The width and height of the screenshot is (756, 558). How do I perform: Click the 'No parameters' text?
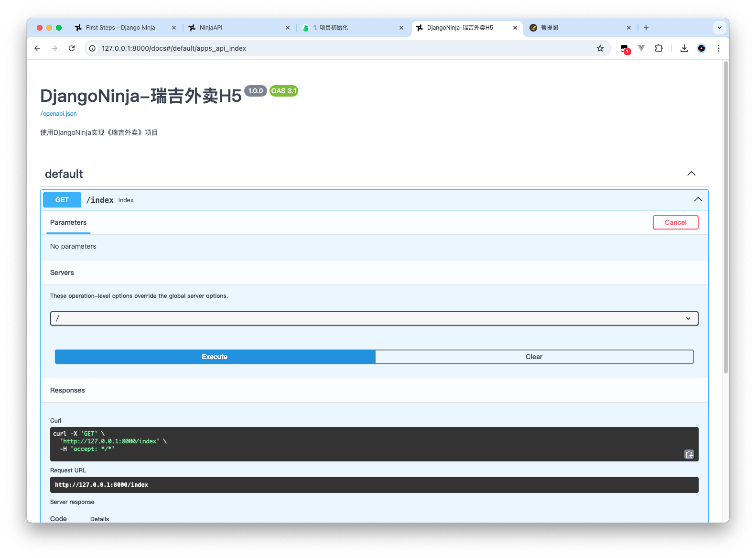[73, 246]
